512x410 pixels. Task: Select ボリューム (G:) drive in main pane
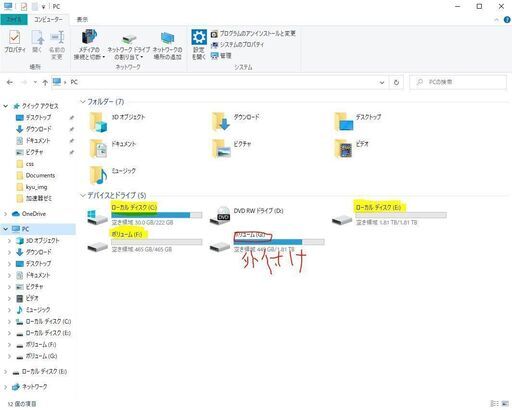click(267, 241)
